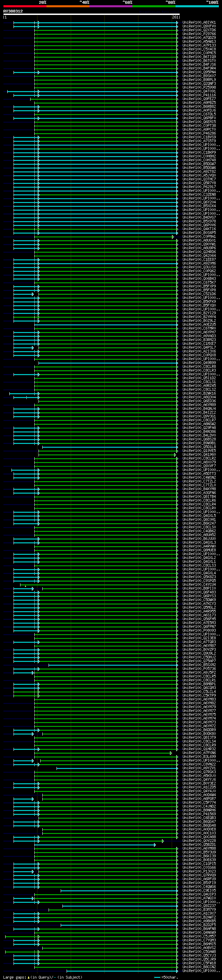The width and height of the screenshot is (222, 980).
Task: Select the UniRef100_A5AW13 label
Action: (x=199, y=41)
